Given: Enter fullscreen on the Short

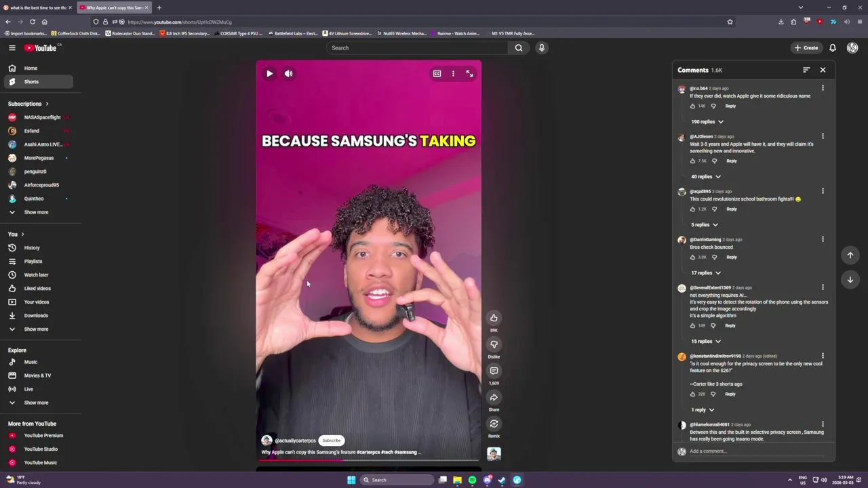Looking at the screenshot, I should coord(469,73).
